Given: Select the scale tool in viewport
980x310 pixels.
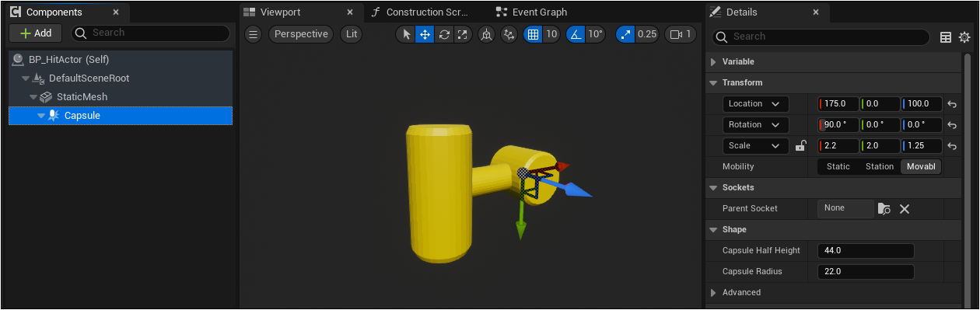Looking at the screenshot, I should pyautogui.click(x=463, y=34).
